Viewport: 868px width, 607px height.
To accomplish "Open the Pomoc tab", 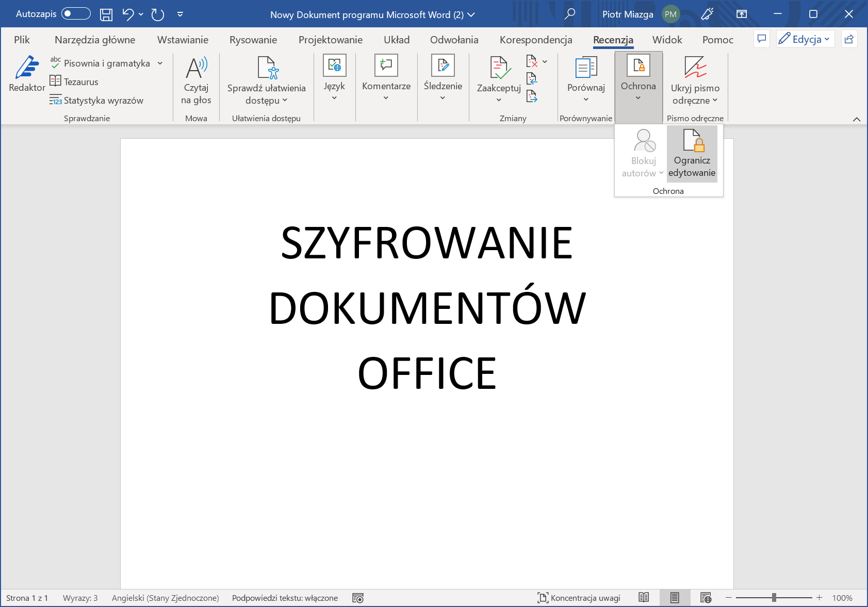I will [x=717, y=40].
